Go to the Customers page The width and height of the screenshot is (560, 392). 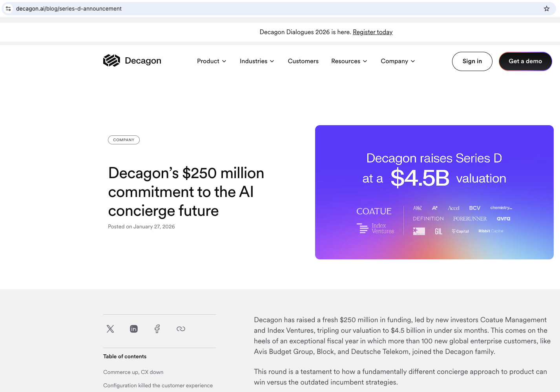303,61
